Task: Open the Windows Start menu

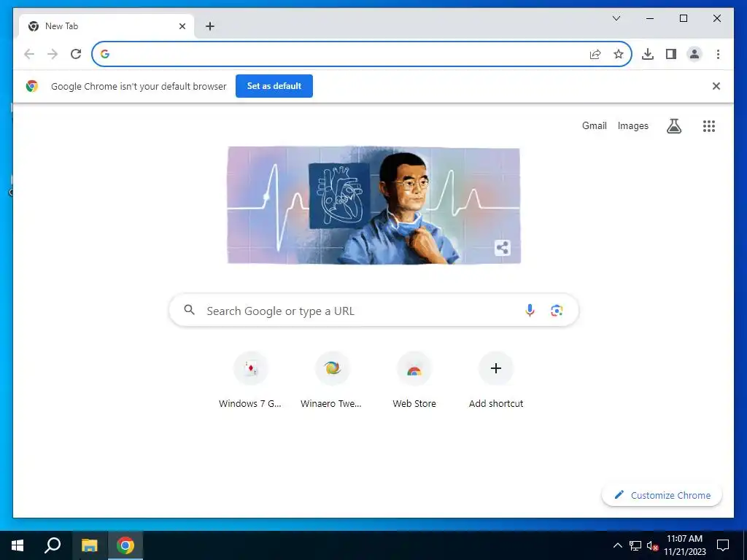Action: tap(18, 545)
